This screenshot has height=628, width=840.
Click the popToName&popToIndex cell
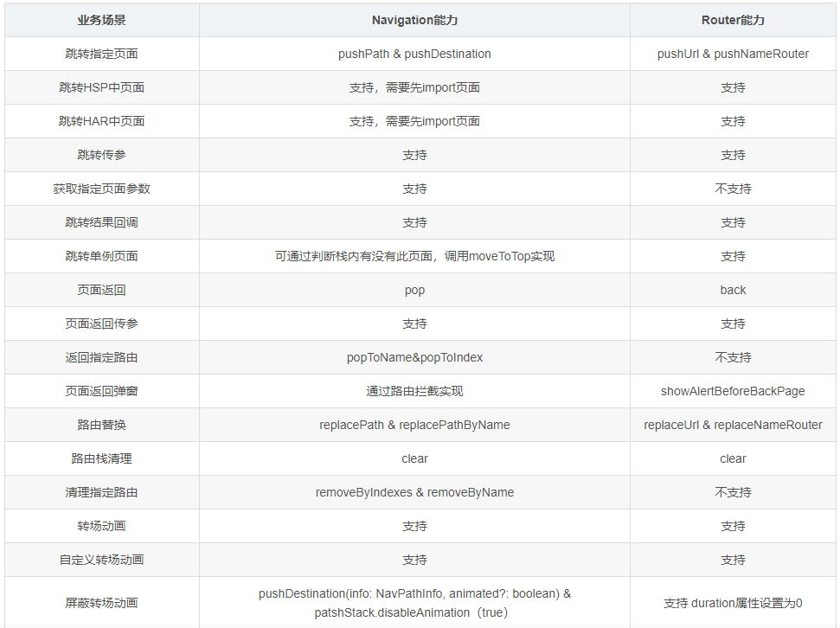414,357
